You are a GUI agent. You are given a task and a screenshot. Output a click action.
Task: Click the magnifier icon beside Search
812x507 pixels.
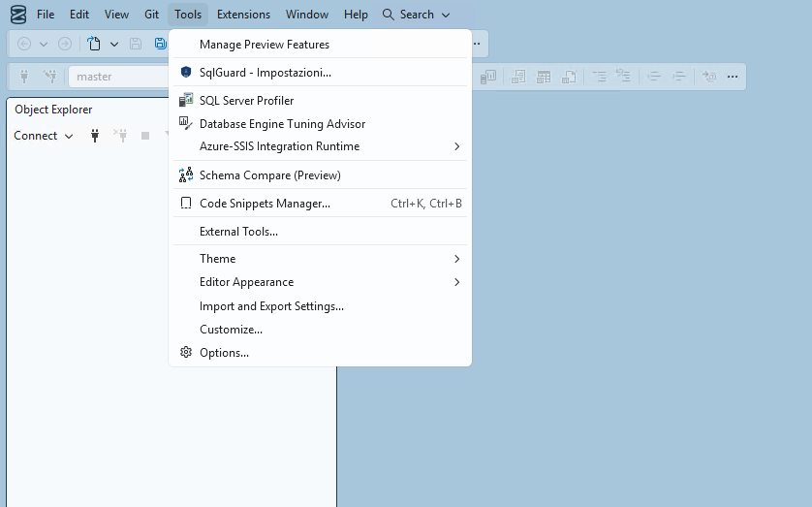388,15
